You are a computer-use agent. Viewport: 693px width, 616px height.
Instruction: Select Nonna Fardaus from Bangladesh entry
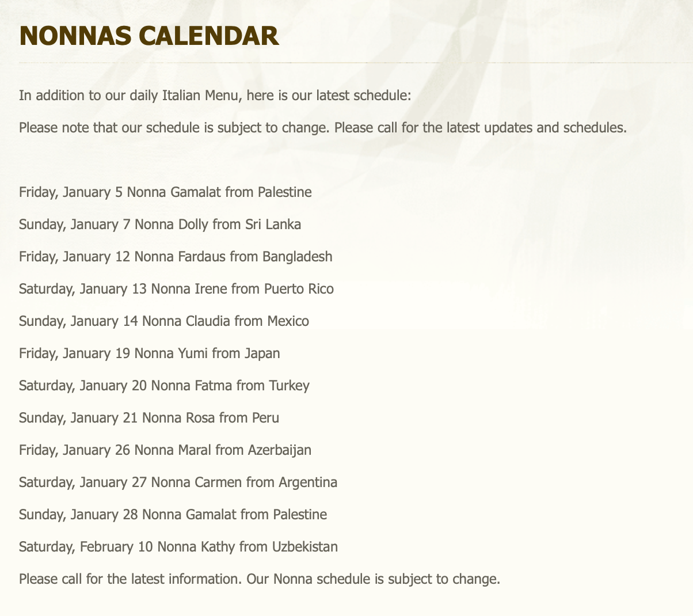pos(176,257)
